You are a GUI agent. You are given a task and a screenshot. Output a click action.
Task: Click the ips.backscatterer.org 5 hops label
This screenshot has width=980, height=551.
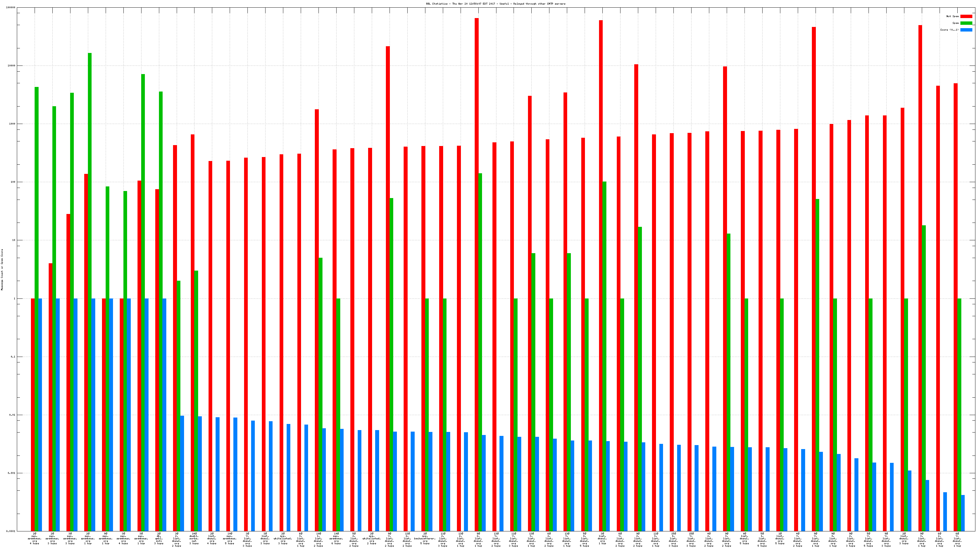click(x=425, y=538)
